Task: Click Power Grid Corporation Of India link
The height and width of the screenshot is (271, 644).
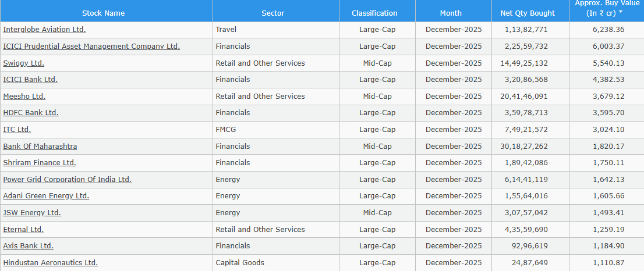Action: [x=67, y=180]
